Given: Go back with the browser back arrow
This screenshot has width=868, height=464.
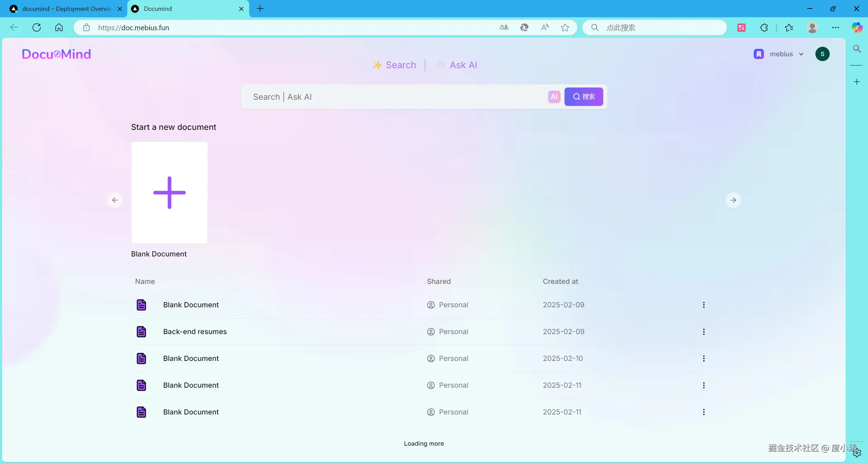Looking at the screenshot, I should 14,27.
